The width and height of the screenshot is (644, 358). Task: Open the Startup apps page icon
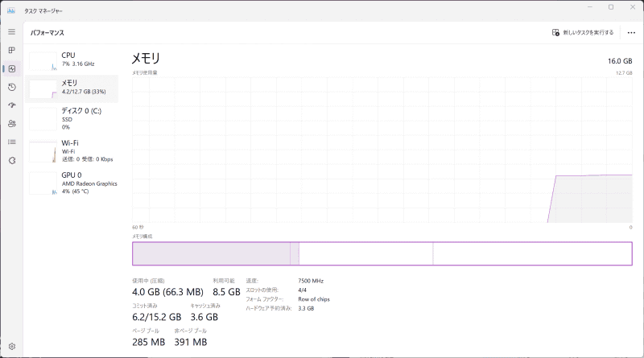coord(11,105)
